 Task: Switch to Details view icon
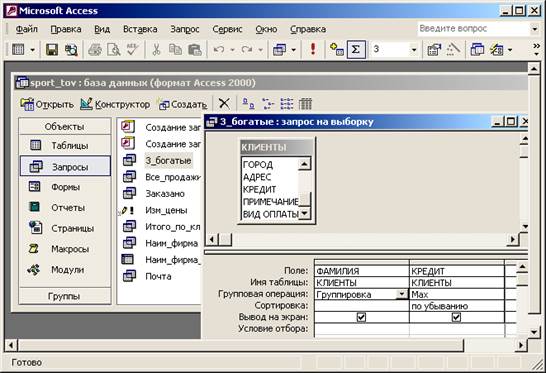(305, 103)
